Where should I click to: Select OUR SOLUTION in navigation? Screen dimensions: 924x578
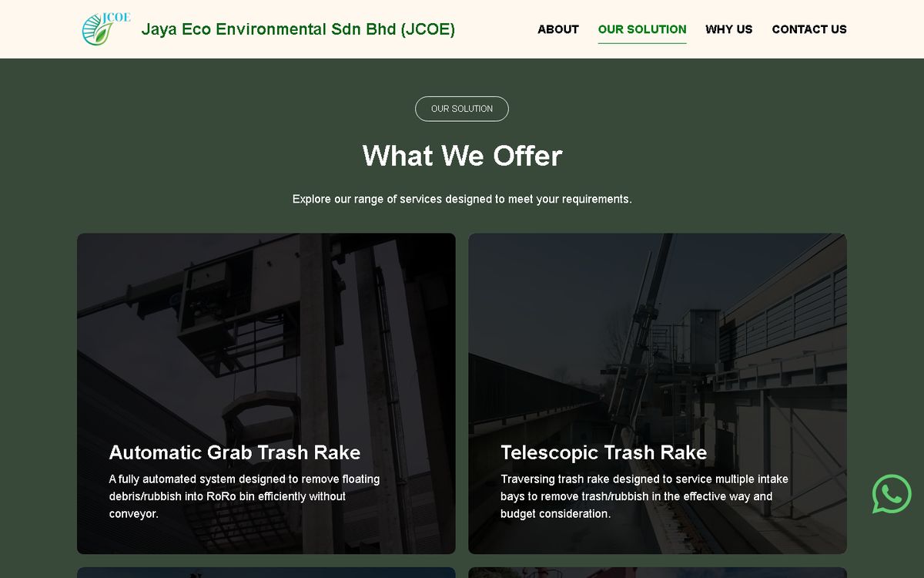[642, 29]
